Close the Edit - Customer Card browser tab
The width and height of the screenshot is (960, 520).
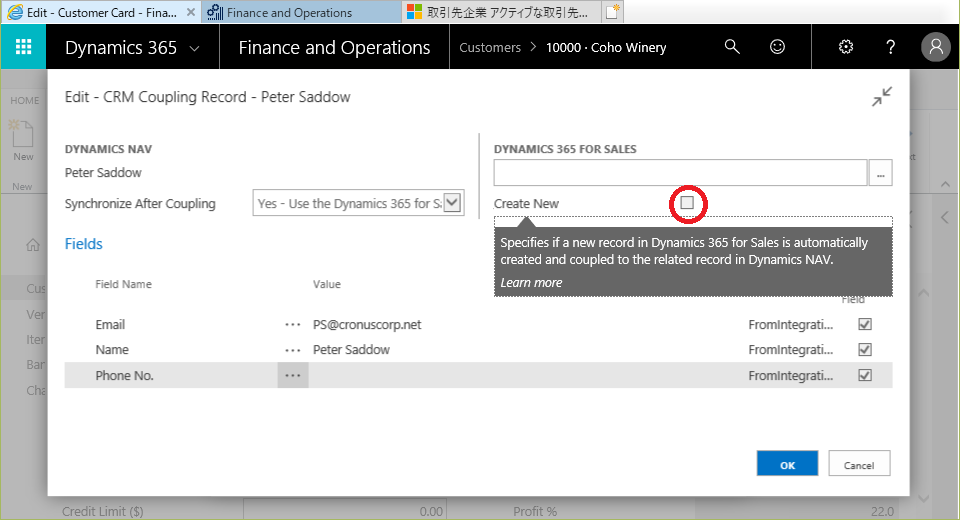[x=191, y=12]
